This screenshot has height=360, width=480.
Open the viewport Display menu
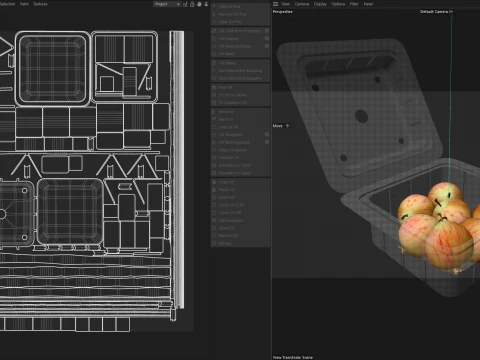tap(320, 4)
